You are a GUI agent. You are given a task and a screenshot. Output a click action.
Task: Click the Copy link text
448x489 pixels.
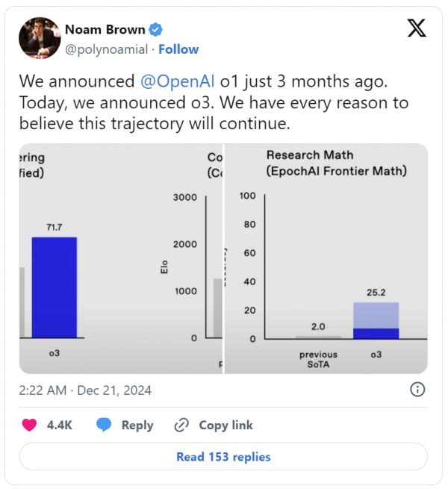225,425
